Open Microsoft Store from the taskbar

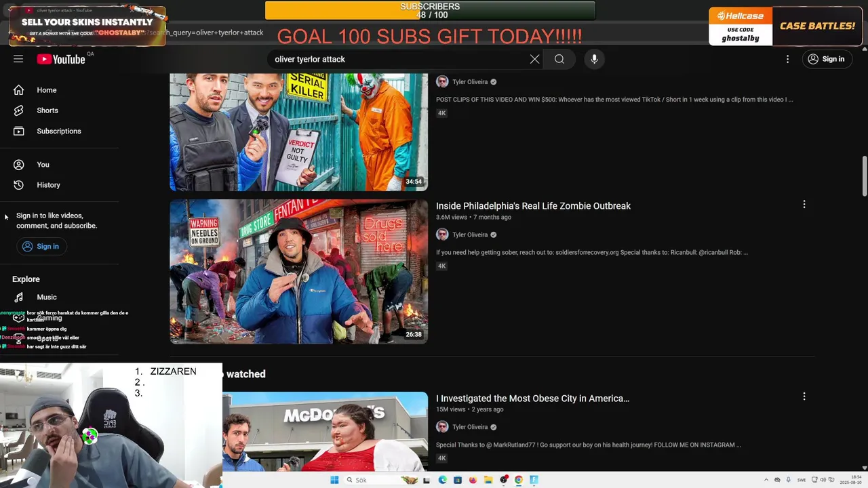[x=458, y=480]
